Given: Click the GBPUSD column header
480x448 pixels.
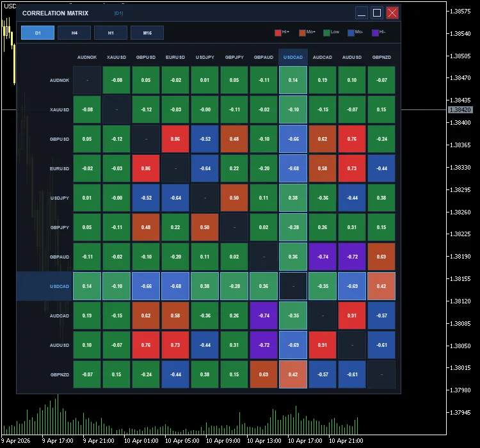Looking at the screenshot, I should 146,57.
